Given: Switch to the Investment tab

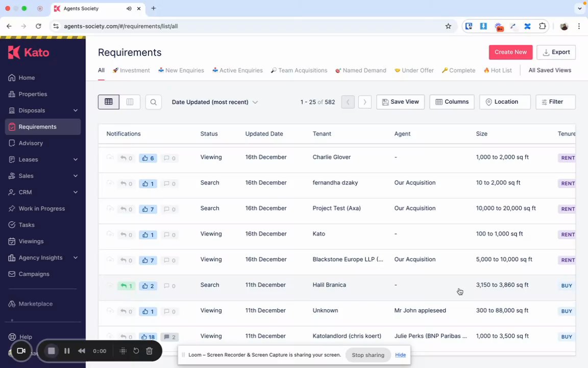Looking at the screenshot, I should coord(131,70).
